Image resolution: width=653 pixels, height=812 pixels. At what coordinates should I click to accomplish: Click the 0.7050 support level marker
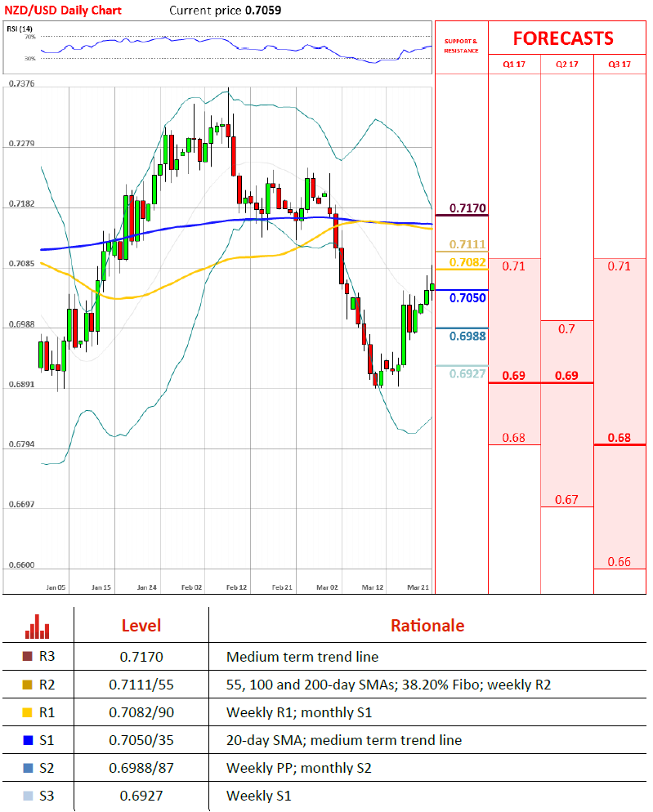(x=467, y=298)
